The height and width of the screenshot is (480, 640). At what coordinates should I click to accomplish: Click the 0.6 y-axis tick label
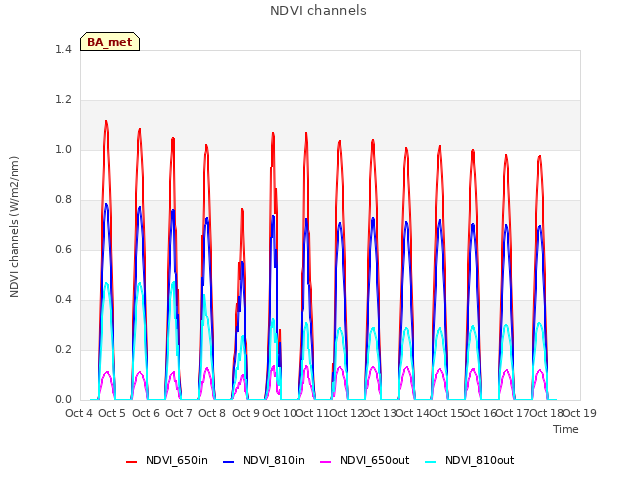click(63, 249)
